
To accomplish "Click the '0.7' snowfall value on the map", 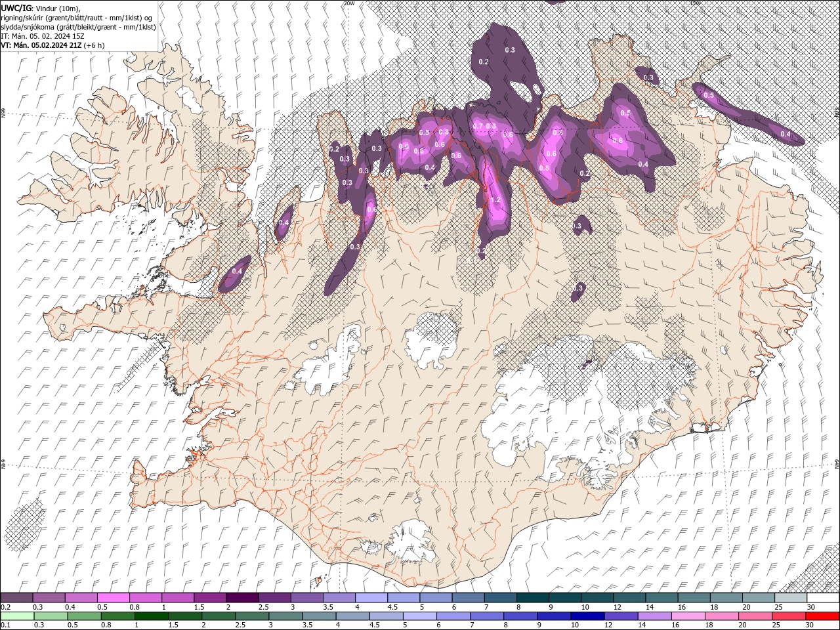I will pyautogui.click(x=477, y=126).
